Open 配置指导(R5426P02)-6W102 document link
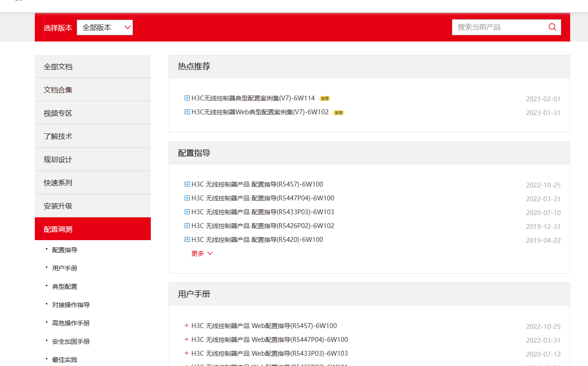The width and height of the screenshot is (588, 366). click(x=263, y=226)
